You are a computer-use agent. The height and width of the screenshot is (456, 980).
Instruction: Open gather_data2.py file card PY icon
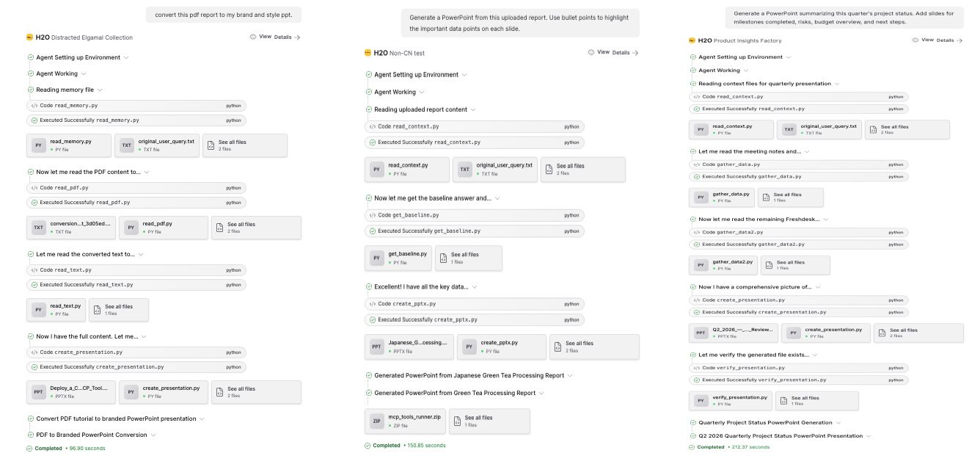(701, 265)
